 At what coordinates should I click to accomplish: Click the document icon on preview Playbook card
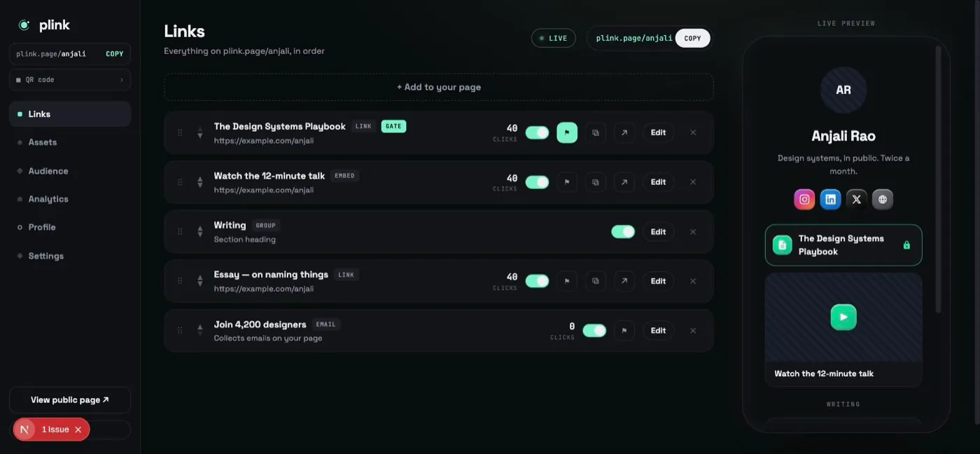(x=782, y=245)
